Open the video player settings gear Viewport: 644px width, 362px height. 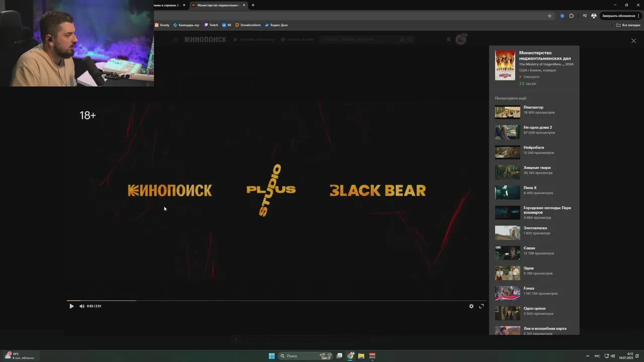point(471,306)
